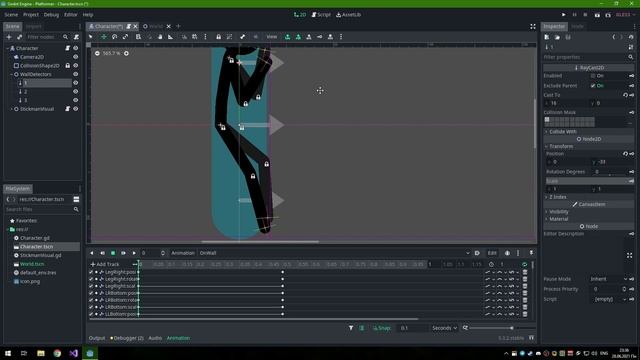This screenshot has height=360, width=640.
Task: Create a new resource in Inspector
Action: point(547,37)
